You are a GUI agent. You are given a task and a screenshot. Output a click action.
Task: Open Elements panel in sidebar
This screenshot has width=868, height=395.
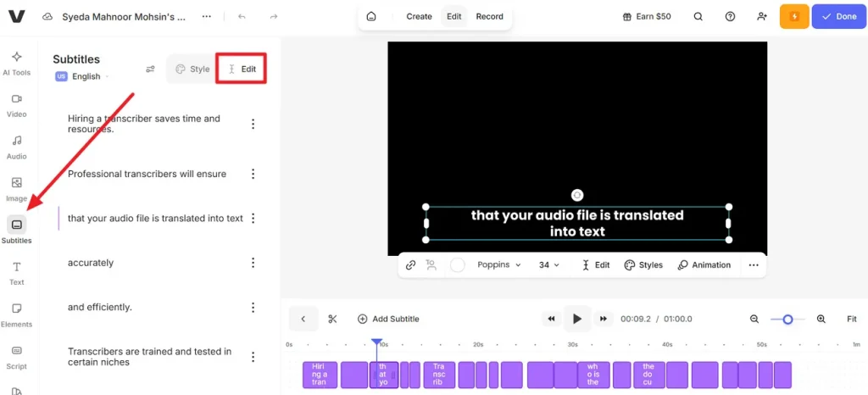pyautogui.click(x=17, y=315)
